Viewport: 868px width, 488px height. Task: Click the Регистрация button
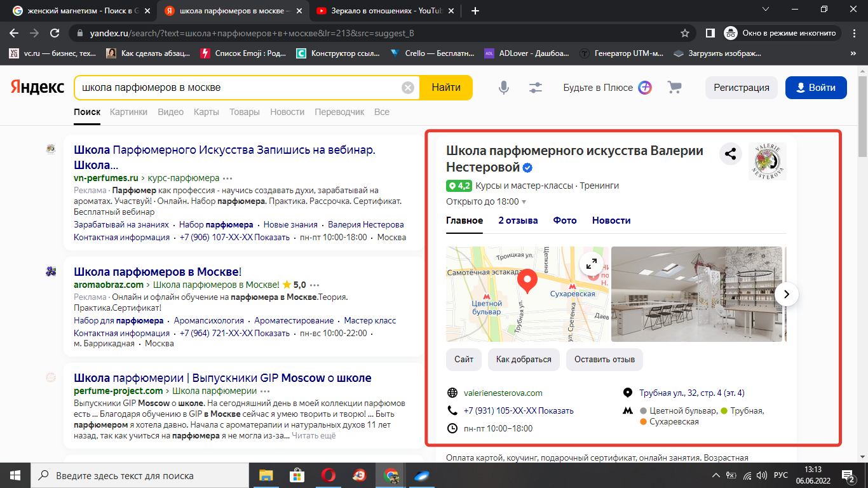(742, 88)
